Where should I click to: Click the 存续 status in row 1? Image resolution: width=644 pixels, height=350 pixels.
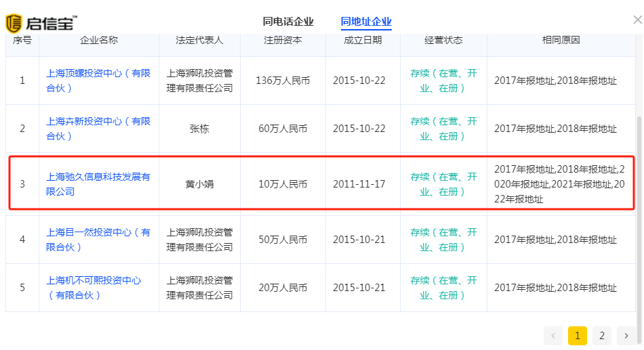coord(443,81)
